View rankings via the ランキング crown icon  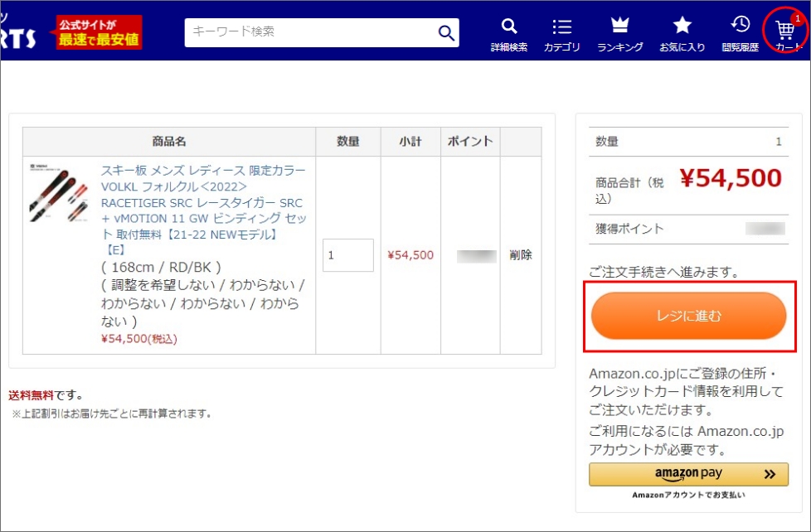click(619, 31)
